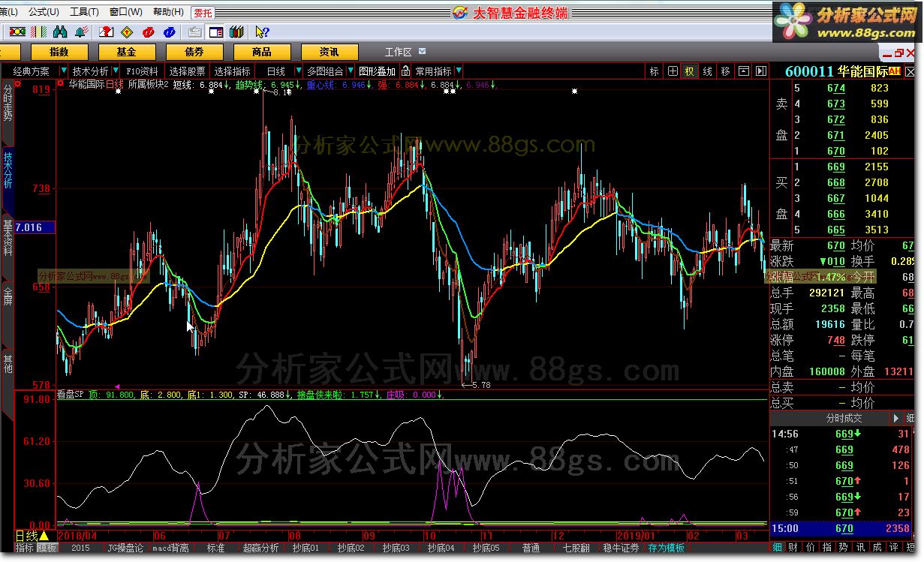Image resolution: width=924 pixels, height=562 pixels.
Task: Click the blue round info icon
Action: 170,32
